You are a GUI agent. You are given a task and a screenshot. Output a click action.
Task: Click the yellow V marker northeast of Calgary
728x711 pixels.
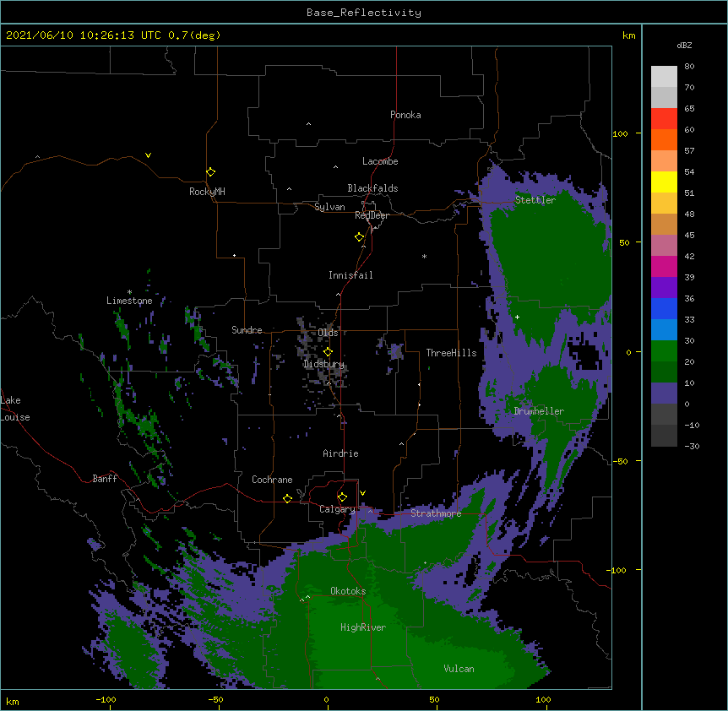click(x=362, y=493)
